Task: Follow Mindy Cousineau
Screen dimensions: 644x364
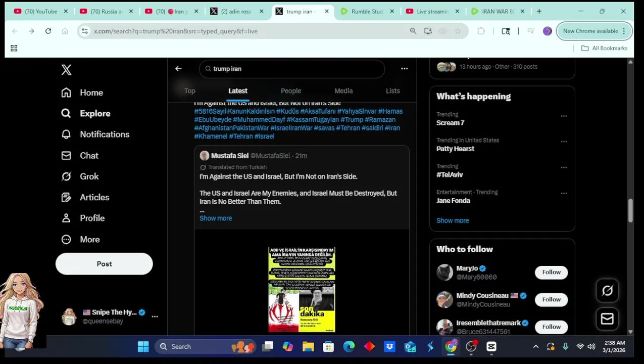Action: click(x=551, y=300)
